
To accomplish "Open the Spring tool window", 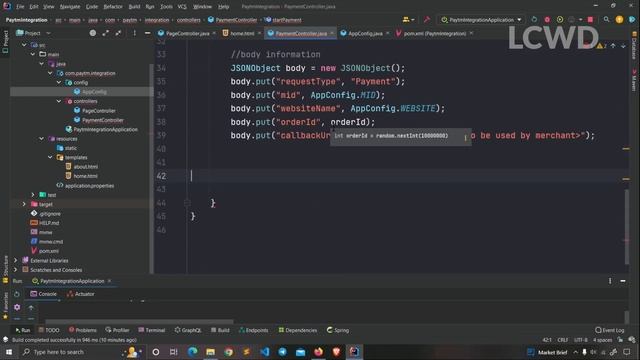I will click(338, 330).
